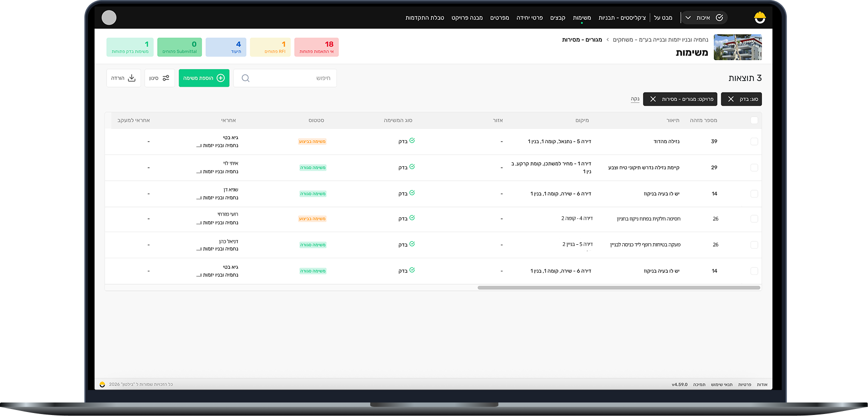Select the checkbox for task row 29
This screenshot has width=868, height=416.
tap(754, 168)
